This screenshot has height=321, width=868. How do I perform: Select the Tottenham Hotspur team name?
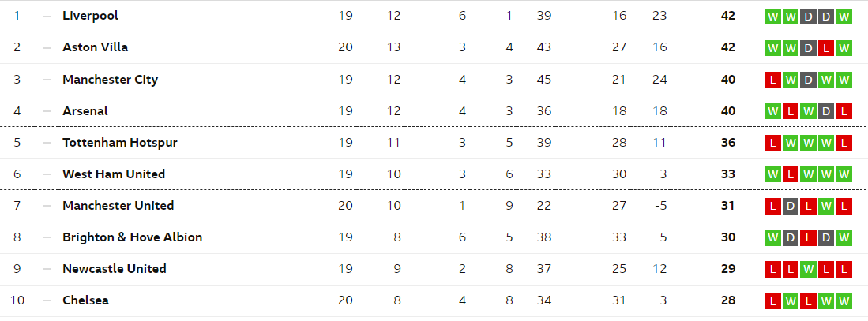tap(120, 143)
